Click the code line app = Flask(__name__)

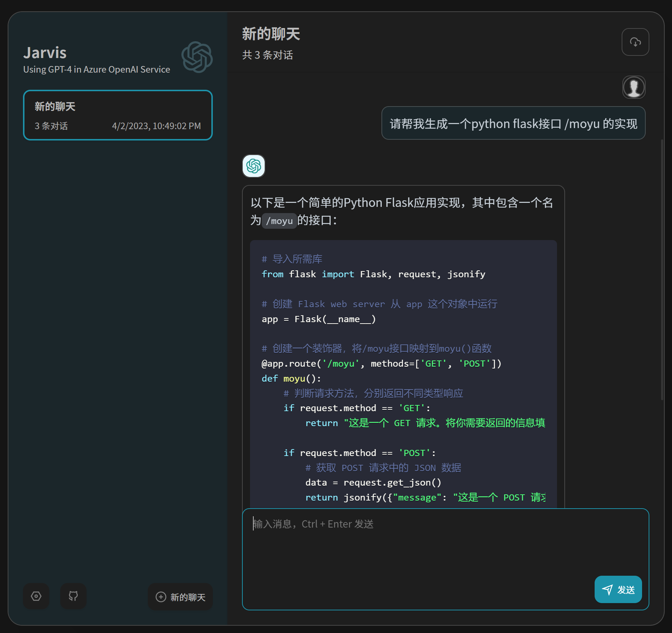click(x=319, y=319)
